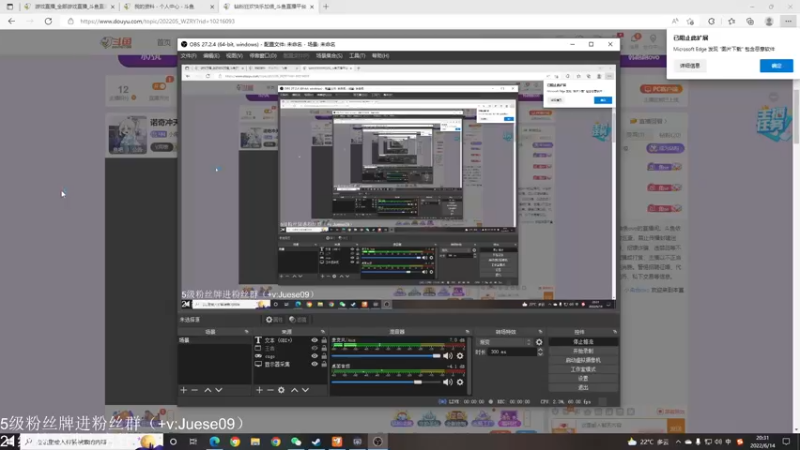Open OBS Tools menu
Screen dimensions: 800x450
(x=357, y=56)
